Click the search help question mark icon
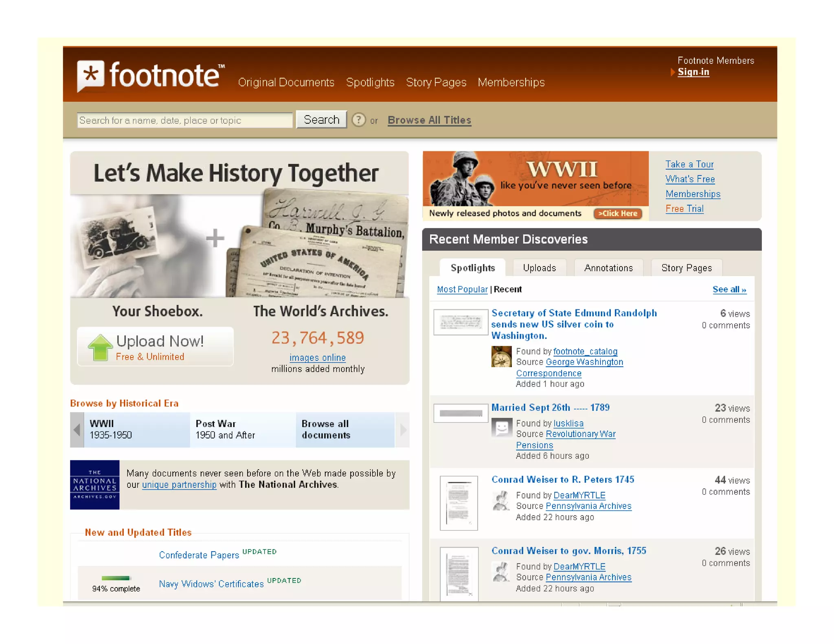Viewport: 834px width, 644px height. coord(358,120)
